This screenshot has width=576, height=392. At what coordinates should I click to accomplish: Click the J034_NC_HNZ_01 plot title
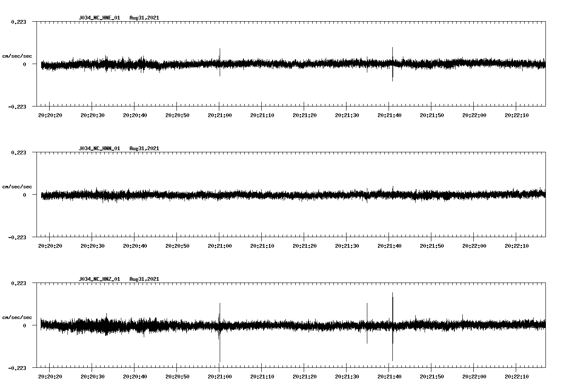coord(99,279)
